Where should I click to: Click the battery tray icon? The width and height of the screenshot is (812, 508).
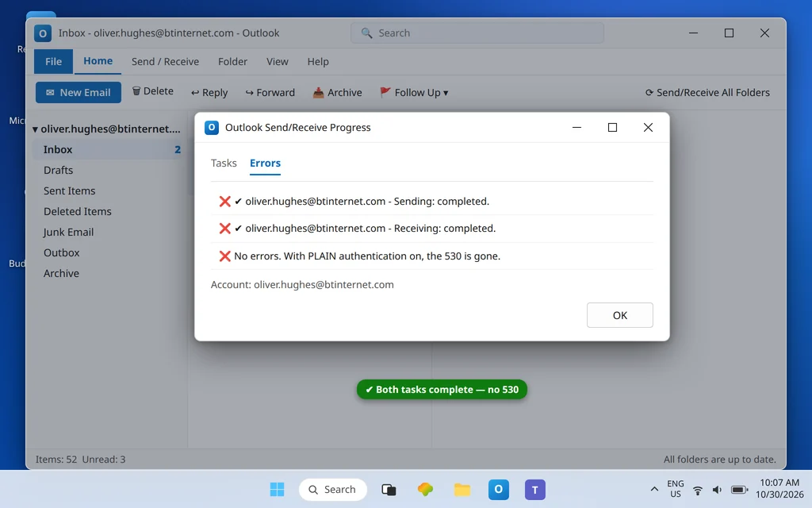tap(739, 490)
